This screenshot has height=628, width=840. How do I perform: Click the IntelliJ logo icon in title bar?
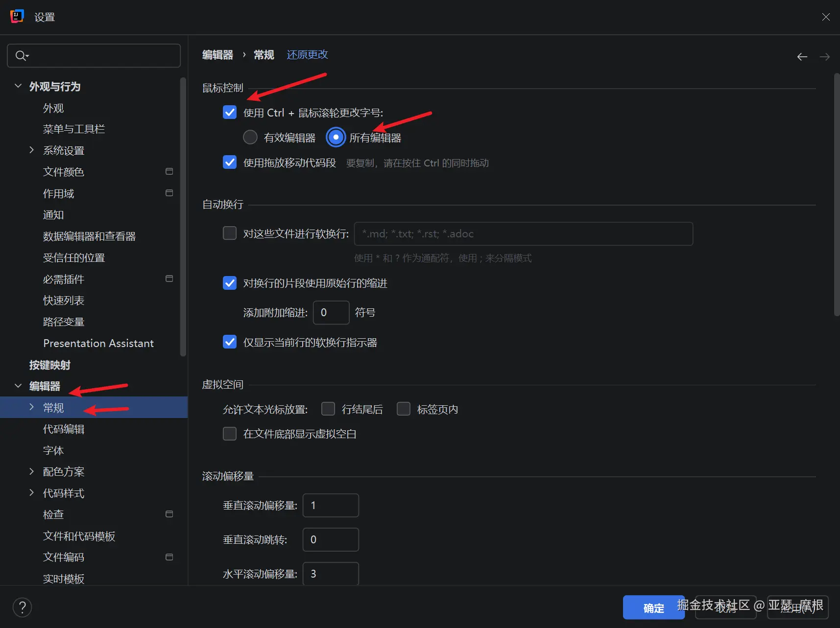(x=17, y=16)
